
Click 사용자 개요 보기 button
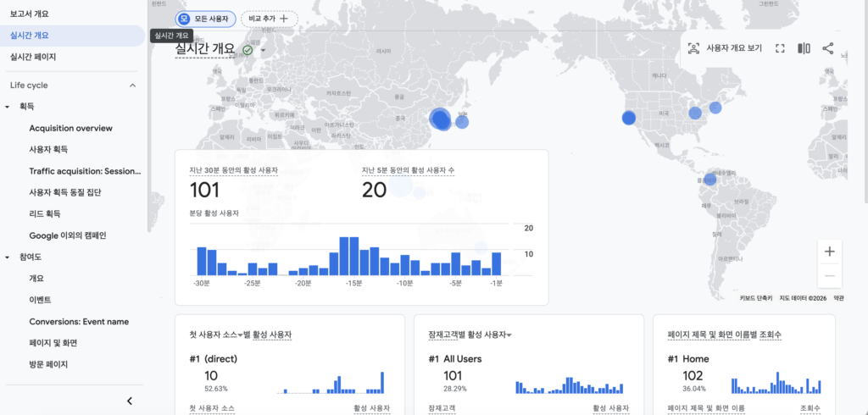pyautogui.click(x=725, y=48)
